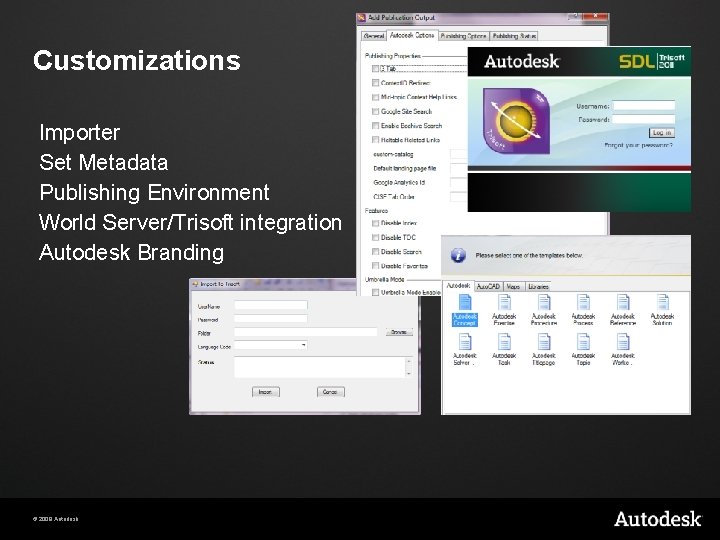Close the Add Publication Output window
Viewport: 720px width, 540px height.
coord(595,17)
